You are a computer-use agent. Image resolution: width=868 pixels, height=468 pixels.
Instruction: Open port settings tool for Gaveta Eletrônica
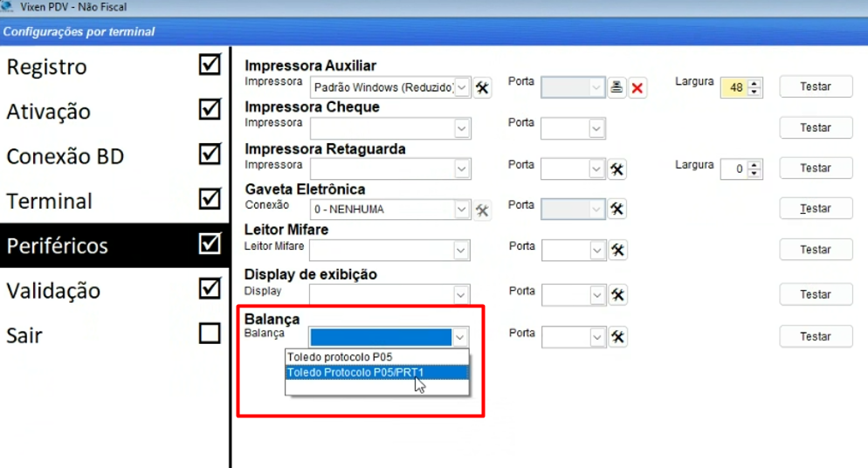(x=617, y=209)
